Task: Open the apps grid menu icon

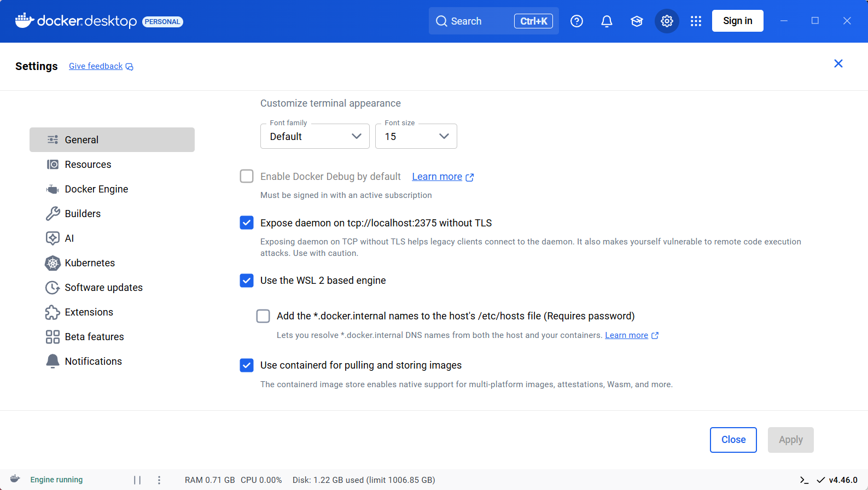Action: point(696,21)
